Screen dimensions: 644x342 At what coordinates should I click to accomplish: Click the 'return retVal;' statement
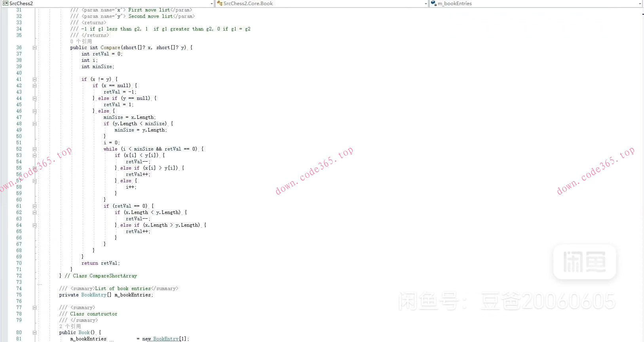[101, 263]
